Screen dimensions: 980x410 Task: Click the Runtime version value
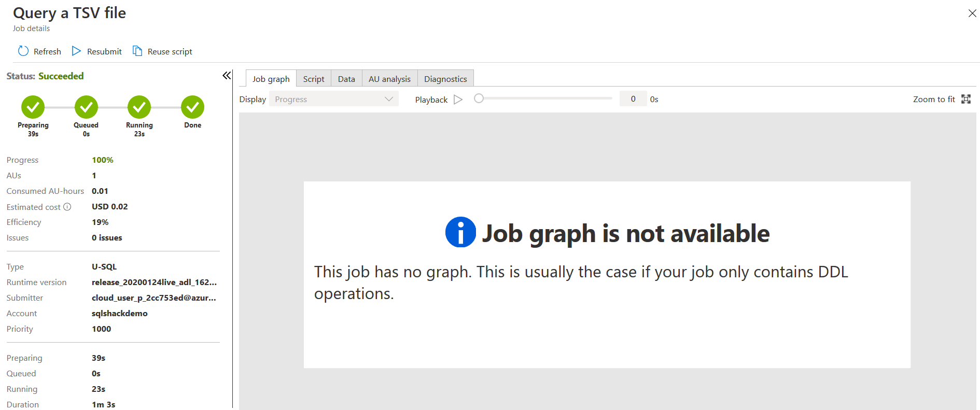coord(154,282)
